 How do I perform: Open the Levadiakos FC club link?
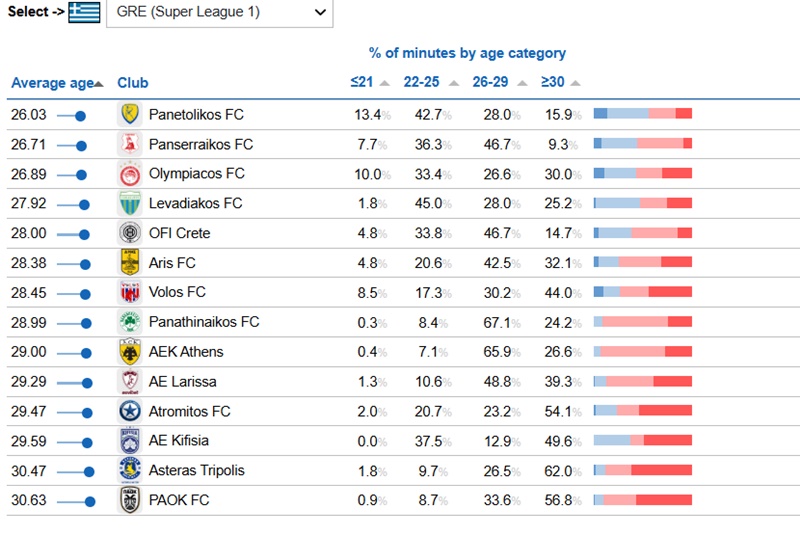(x=195, y=204)
